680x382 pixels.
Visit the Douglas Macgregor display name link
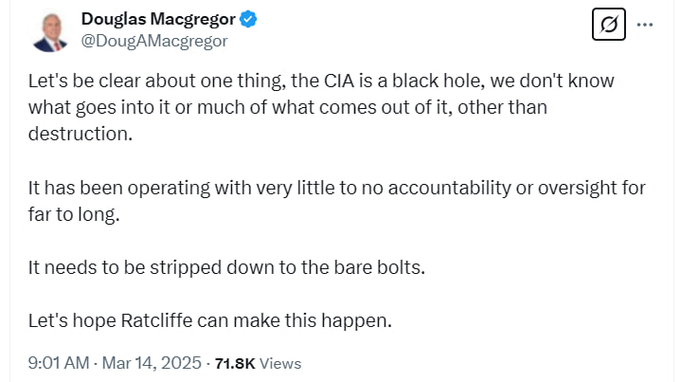point(158,20)
